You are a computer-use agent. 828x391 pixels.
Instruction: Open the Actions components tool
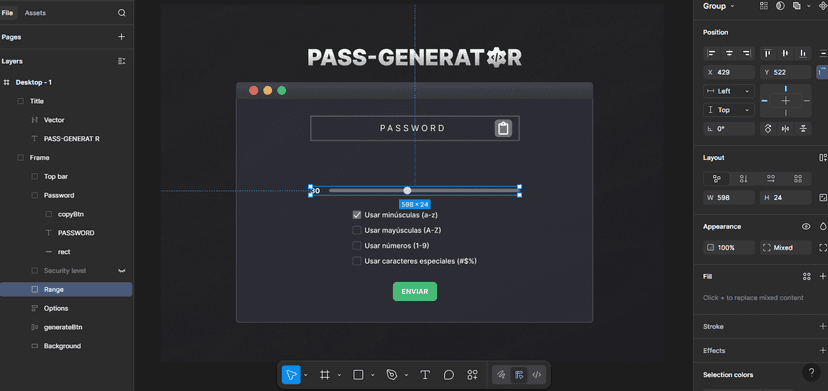click(473, 375)
